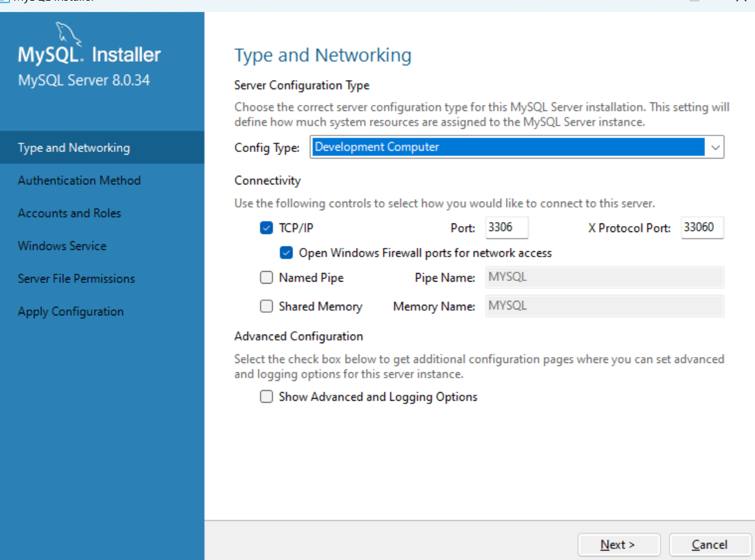Click the Pipe Name field MYSQL
755x560 pixels.
pos(604,277)
